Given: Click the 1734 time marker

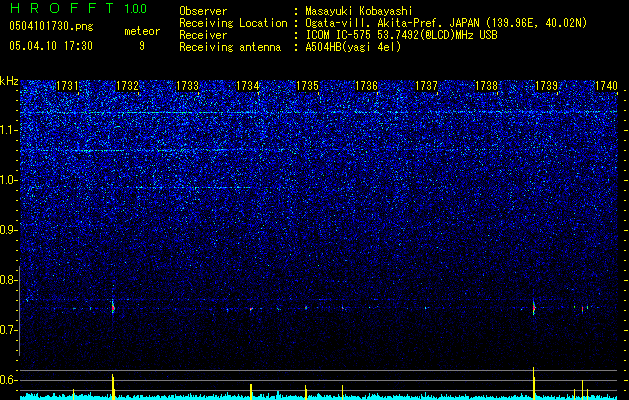Looking at the screenshot, I should [247, 85].
